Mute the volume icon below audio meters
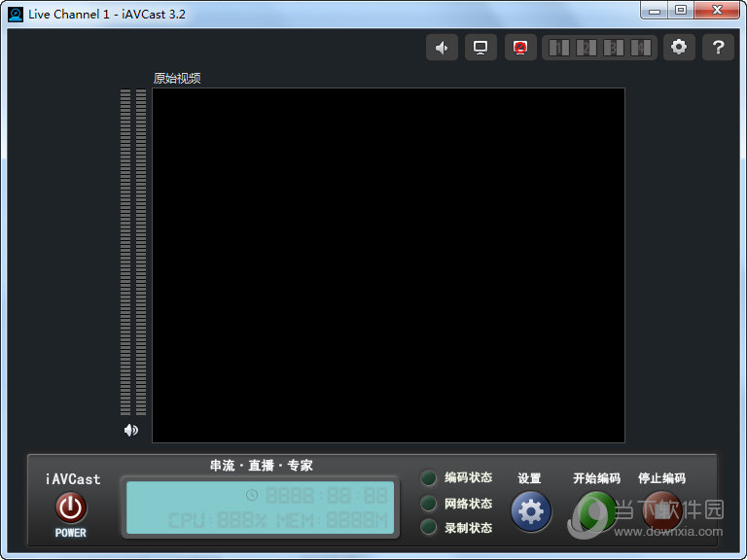Screen dimensions: 747x560 (131, 431)
